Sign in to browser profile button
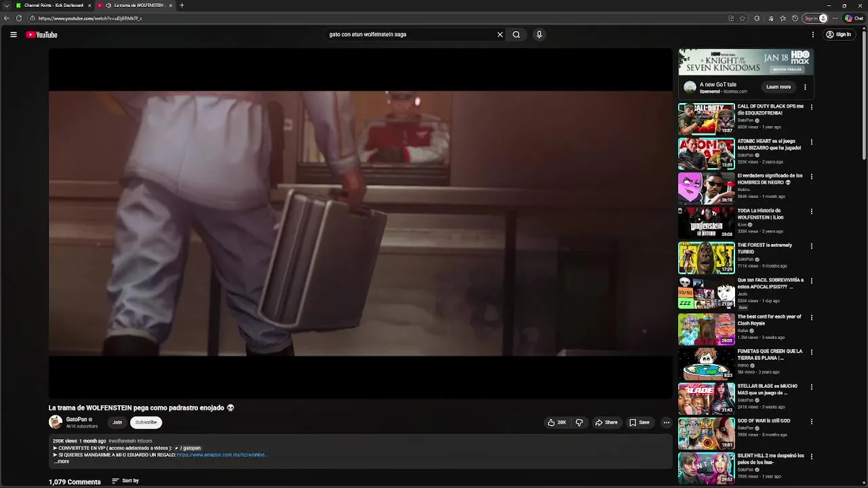868x488 pixels. pos(815,18)
